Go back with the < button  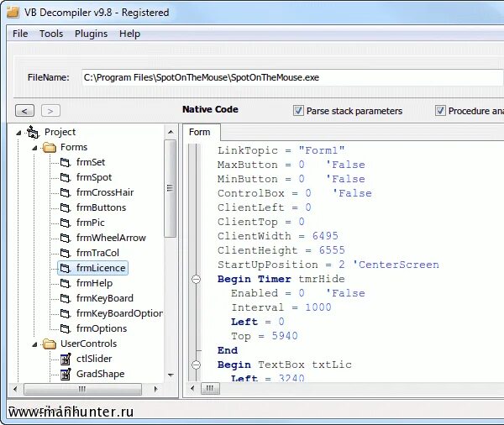pyautogui.click(x=24, y=111)
